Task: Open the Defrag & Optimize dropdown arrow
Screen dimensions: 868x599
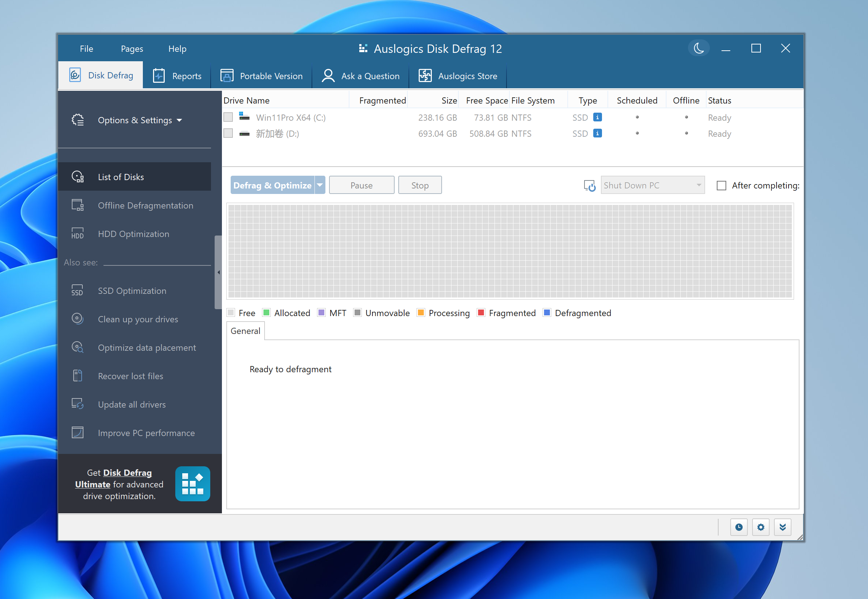Action: (320, 184)
